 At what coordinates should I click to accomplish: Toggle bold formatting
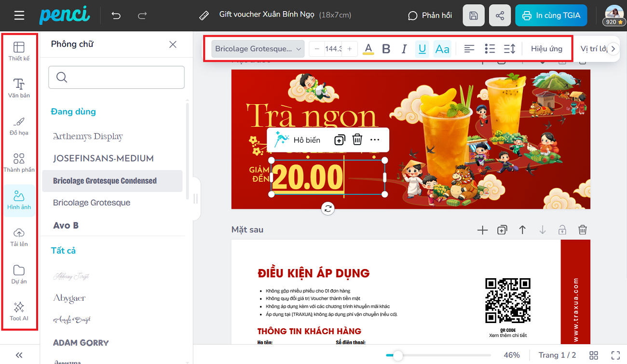(x=386, y=49)
